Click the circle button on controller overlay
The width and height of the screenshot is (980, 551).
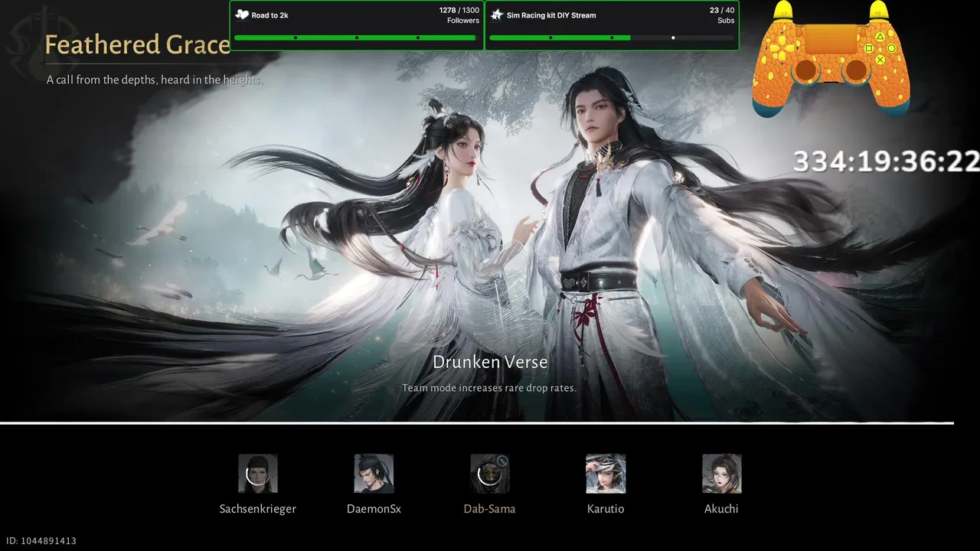(892, 48)
